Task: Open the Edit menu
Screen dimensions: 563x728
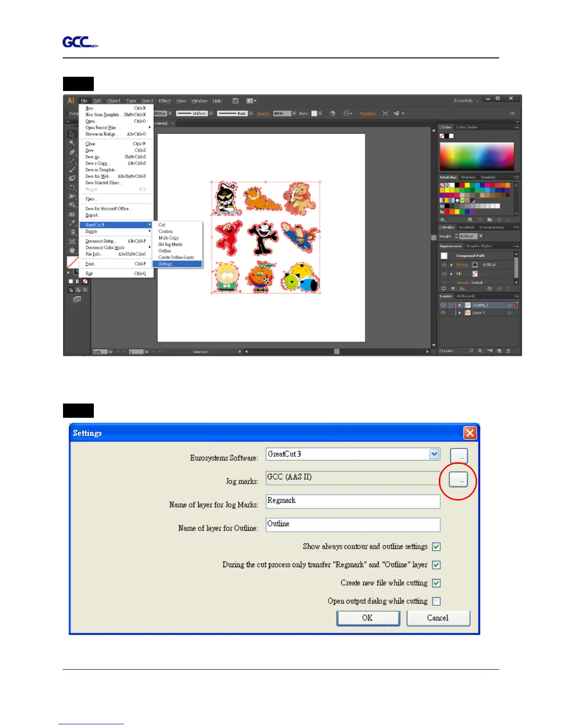Action: [x=98, y=101]
